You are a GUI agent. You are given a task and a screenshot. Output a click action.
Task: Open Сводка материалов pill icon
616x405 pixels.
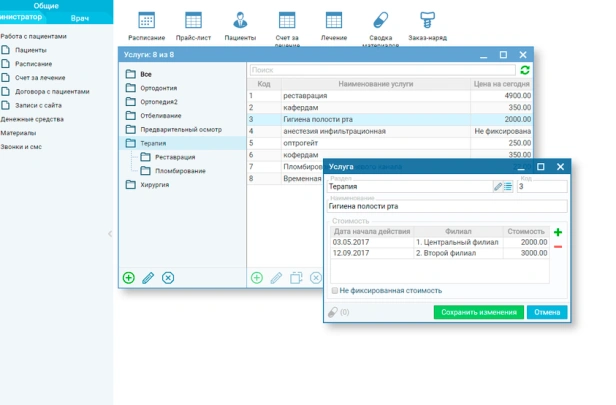(x=380, y=20)
